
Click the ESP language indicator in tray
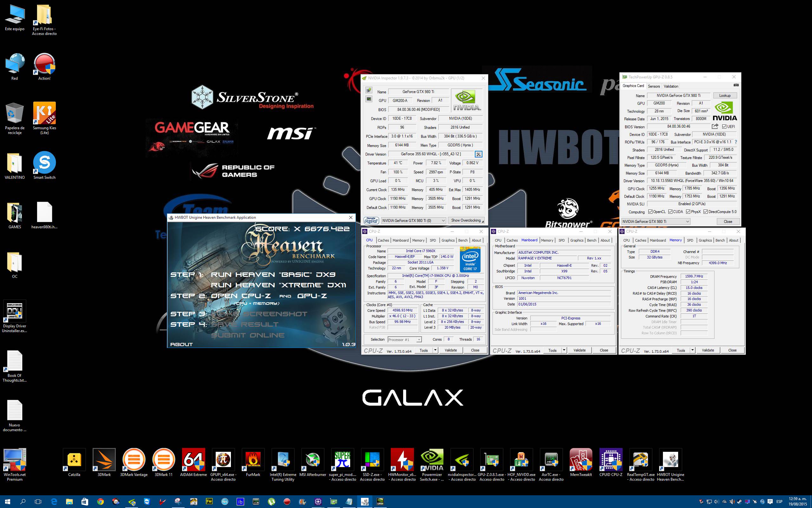point(779,502)
